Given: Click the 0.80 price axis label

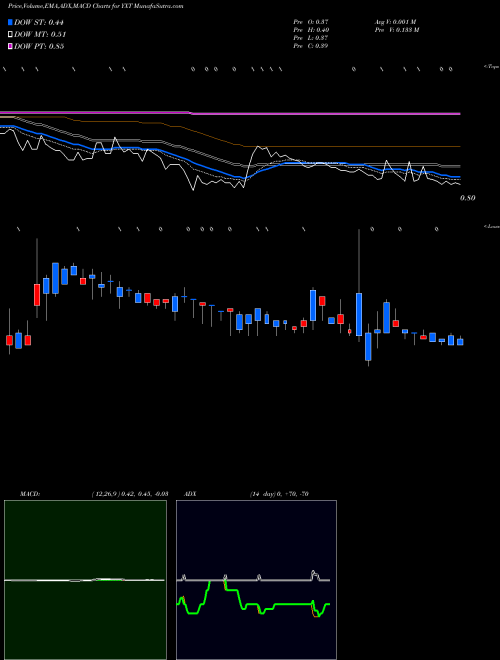Looking at the screenshot, I should [468, 198].
